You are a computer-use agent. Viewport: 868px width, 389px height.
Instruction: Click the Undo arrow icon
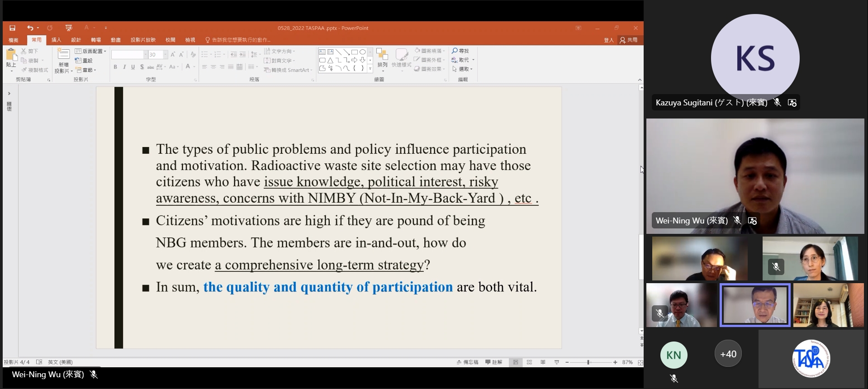(30, 28)
